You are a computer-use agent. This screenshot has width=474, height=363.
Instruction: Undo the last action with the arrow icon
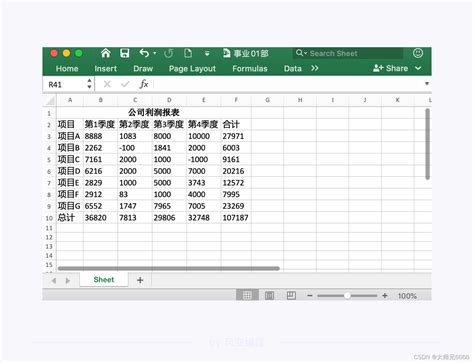pos(144,53)
